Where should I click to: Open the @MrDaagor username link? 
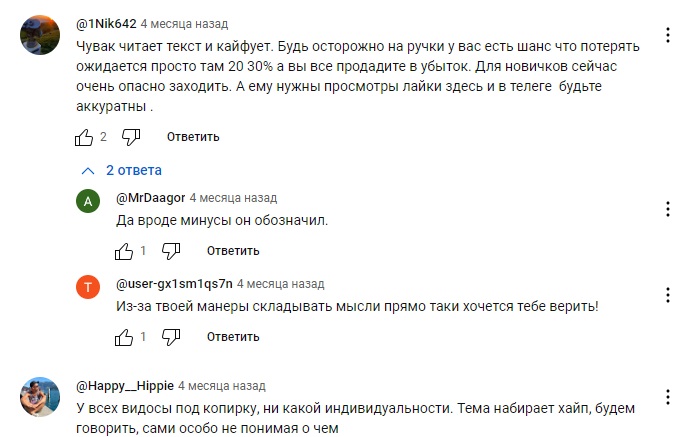point(151,197)
